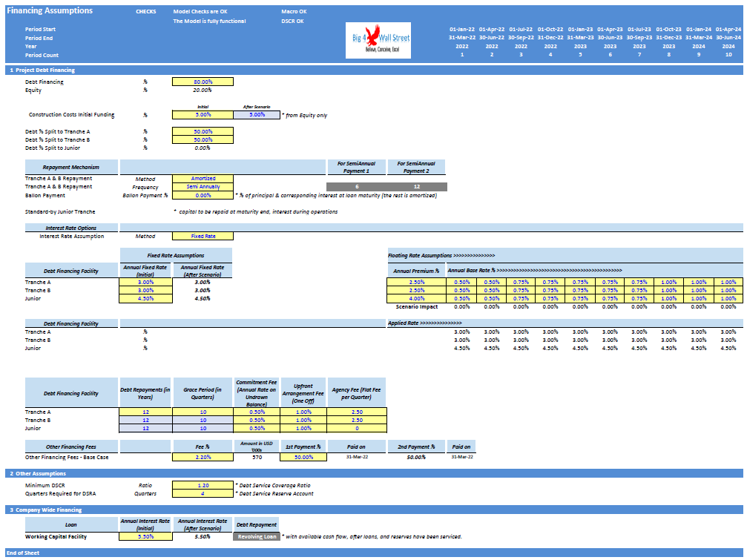
Task: Select the Junior 4.50% initial fixed rate cell
Action: [x=146, y=299]
